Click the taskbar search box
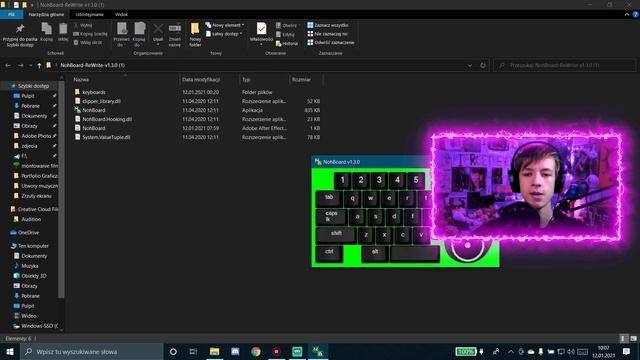 pyautogui.click(x=91, y=351)
